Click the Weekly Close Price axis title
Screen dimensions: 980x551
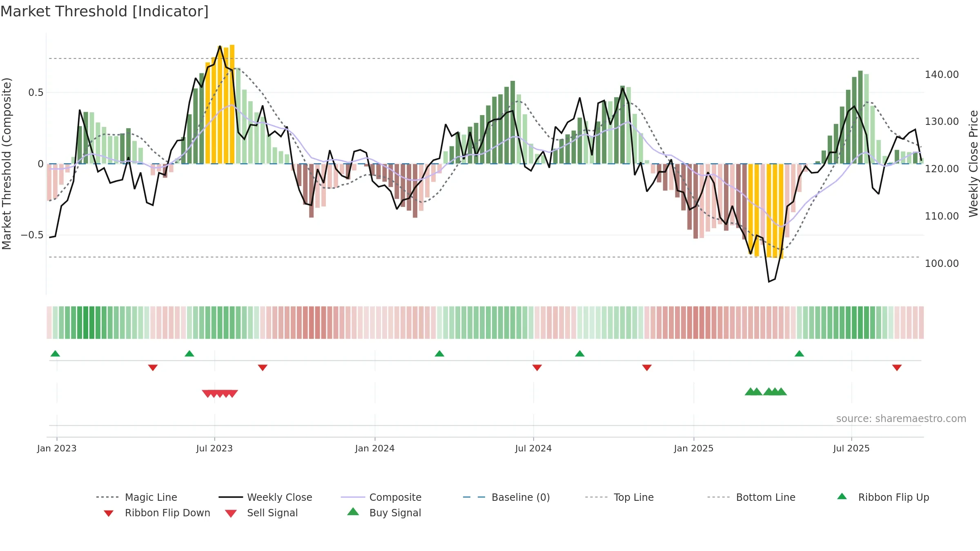[973, 163]
